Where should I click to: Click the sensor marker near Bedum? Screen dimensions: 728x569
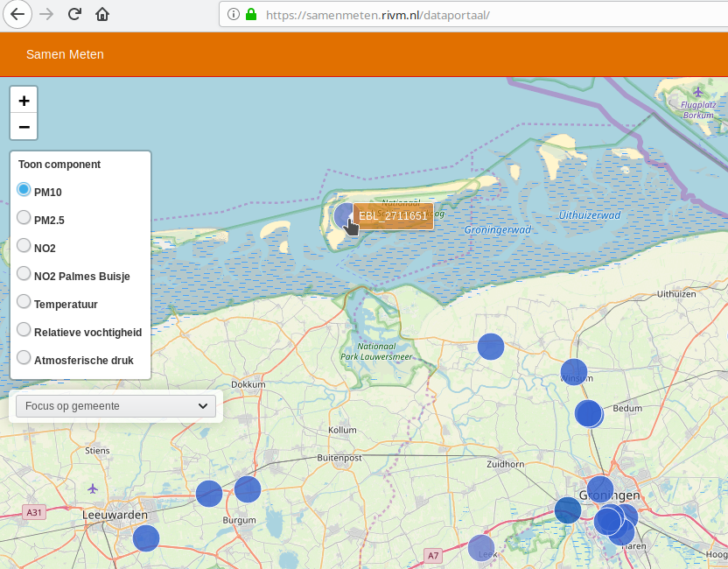coord(589,413)
